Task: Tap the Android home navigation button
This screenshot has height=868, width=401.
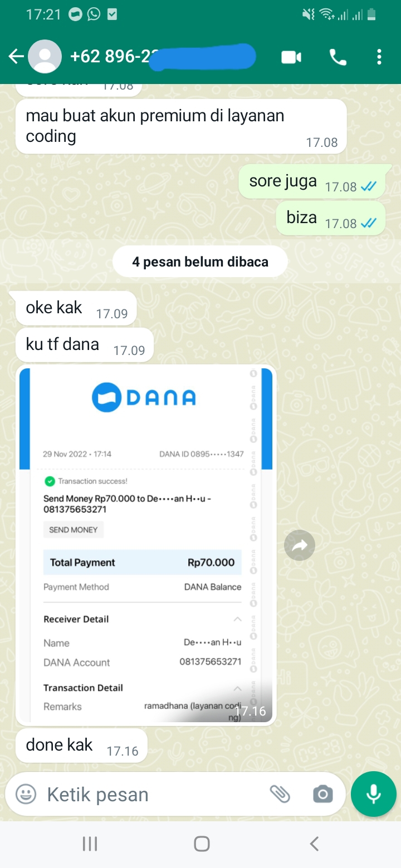Action: tap(202, 844)
